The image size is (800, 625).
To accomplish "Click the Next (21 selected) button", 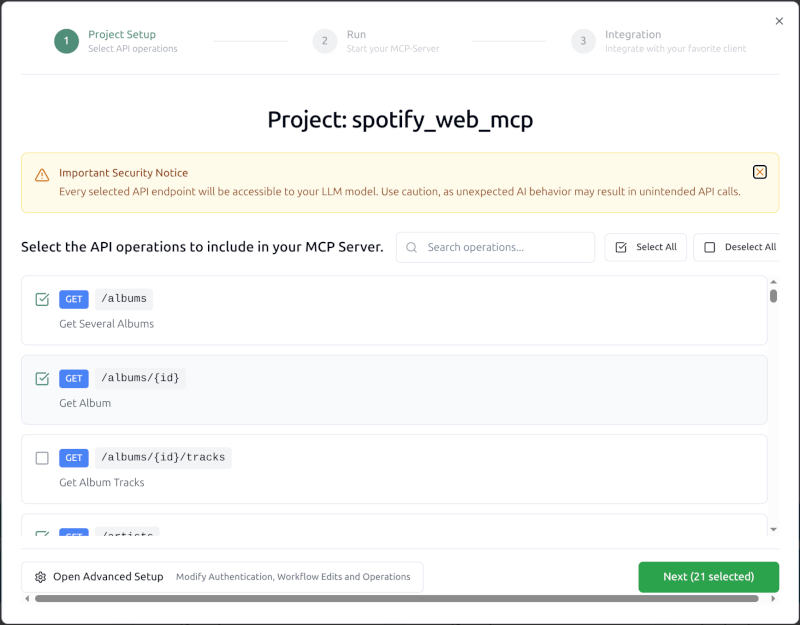I will tap(708, 577).
